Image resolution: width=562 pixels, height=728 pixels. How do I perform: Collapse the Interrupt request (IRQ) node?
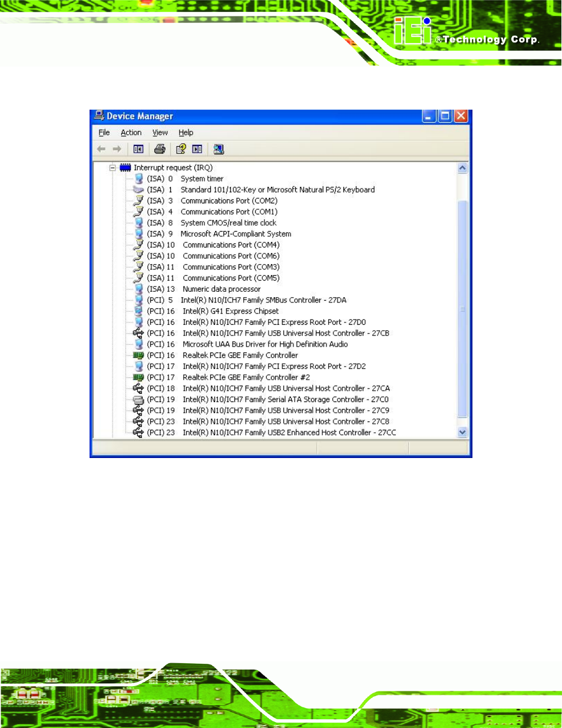(112, 167)
